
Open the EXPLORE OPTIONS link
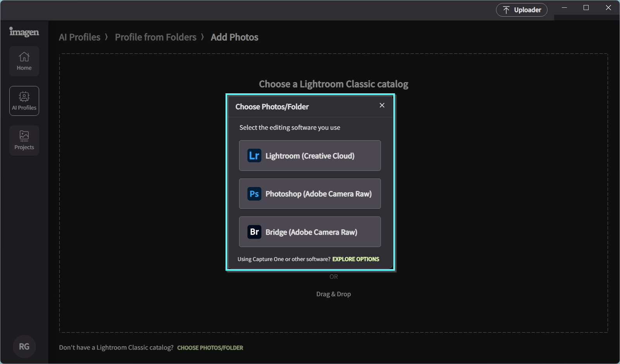356,259
